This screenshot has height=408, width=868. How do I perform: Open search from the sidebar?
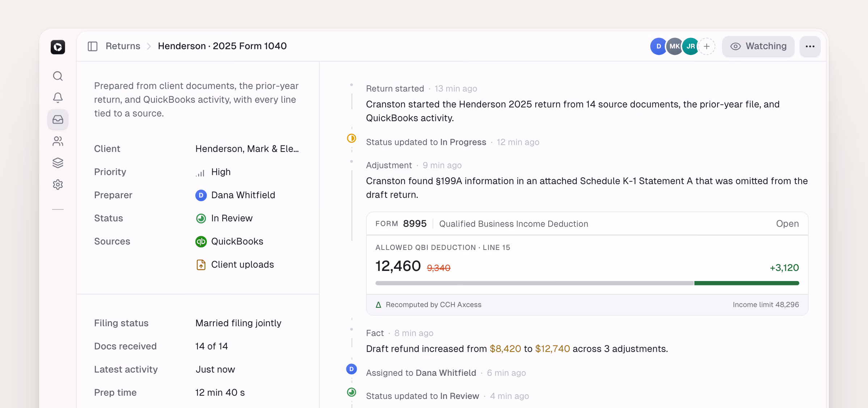58,76
